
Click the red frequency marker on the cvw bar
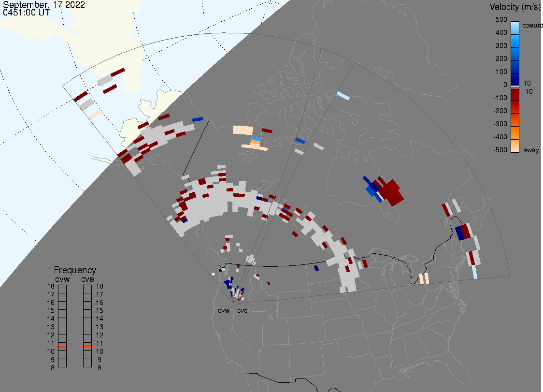62,347
